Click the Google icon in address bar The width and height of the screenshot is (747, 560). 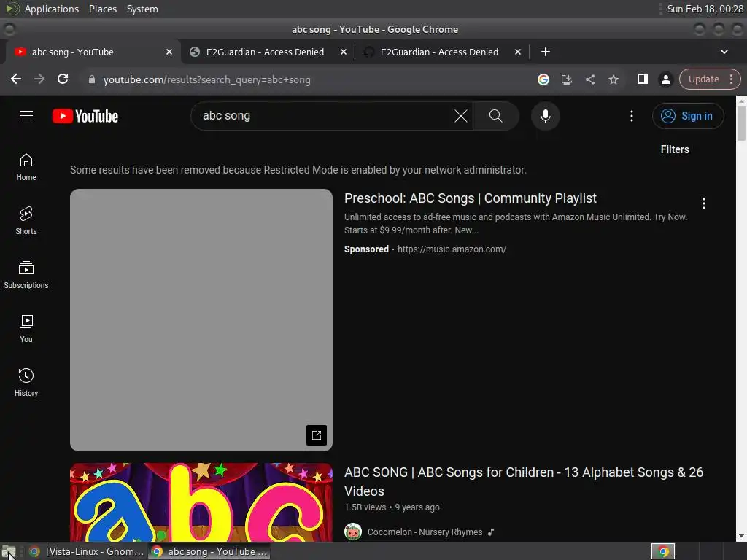point(543,79)
